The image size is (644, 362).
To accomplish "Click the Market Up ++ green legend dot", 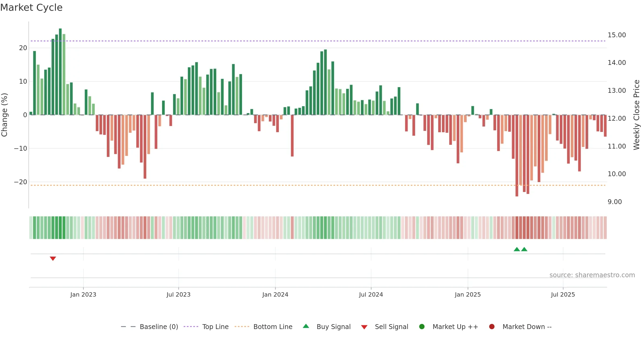I will 422,327.
